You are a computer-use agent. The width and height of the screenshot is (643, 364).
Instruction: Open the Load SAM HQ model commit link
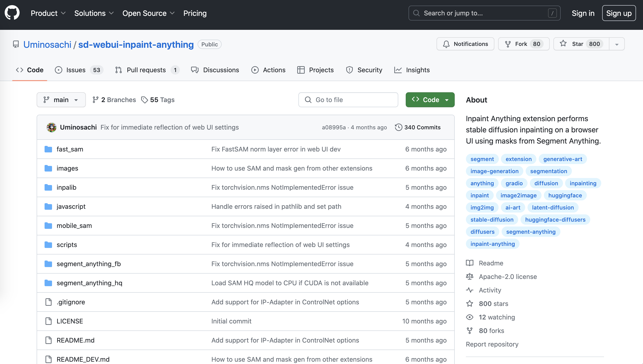point(290,283)
